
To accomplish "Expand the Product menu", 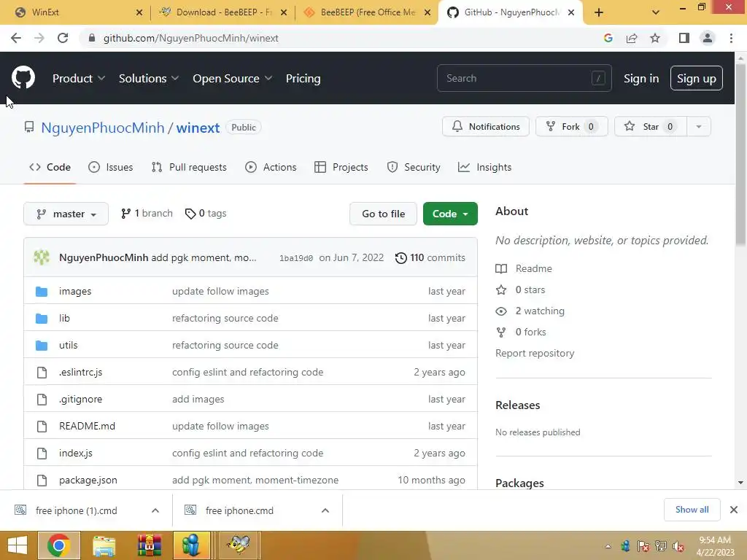I will click(x=79, y=79).
